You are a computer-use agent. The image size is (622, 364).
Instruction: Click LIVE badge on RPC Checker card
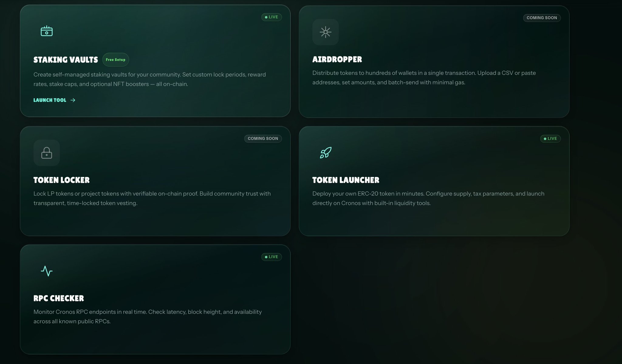pos(272,257)
